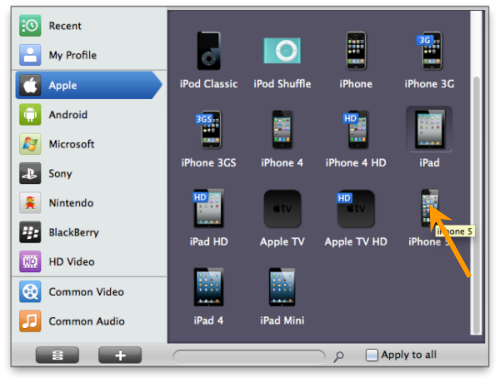Screen dimensions: 500x382
Task: Click the "Recent" label text
Action: 65,26
